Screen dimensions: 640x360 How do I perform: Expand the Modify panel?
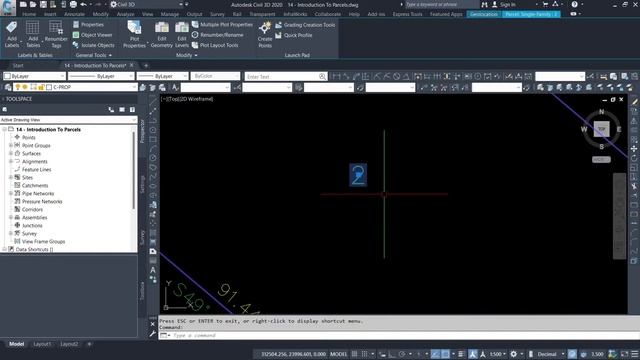186,55
